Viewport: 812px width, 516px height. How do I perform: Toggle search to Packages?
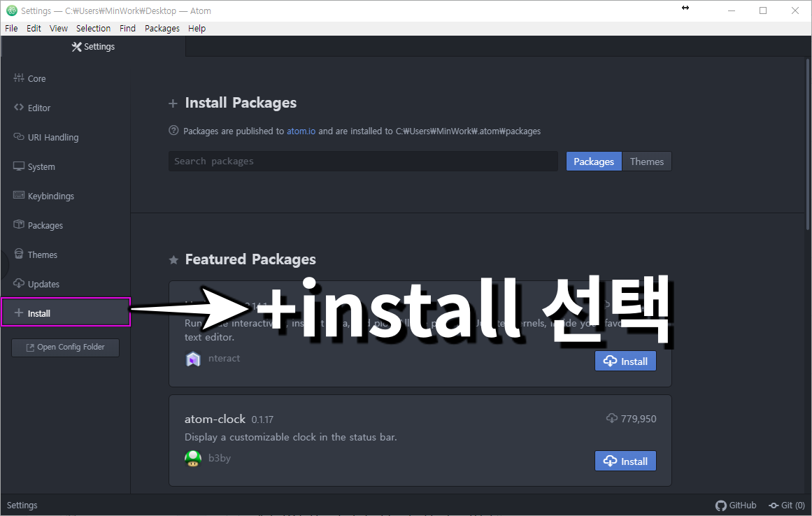[x=594, y=162]
